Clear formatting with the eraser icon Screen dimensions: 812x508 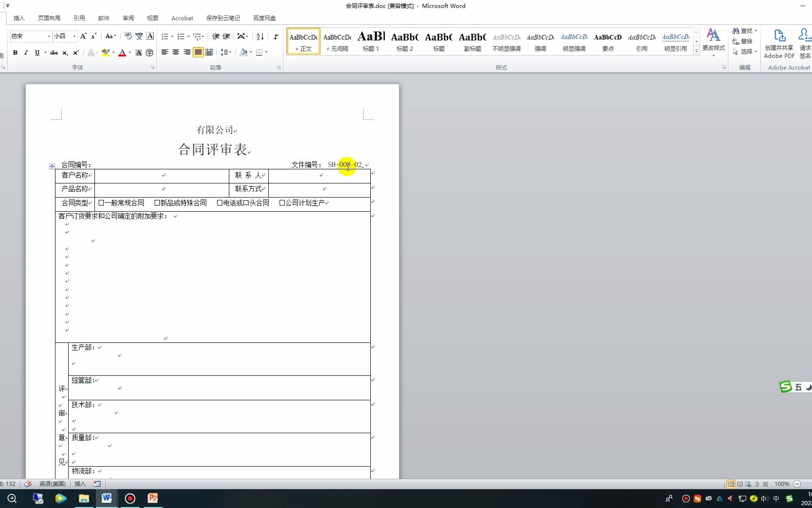tap(128, 36)
